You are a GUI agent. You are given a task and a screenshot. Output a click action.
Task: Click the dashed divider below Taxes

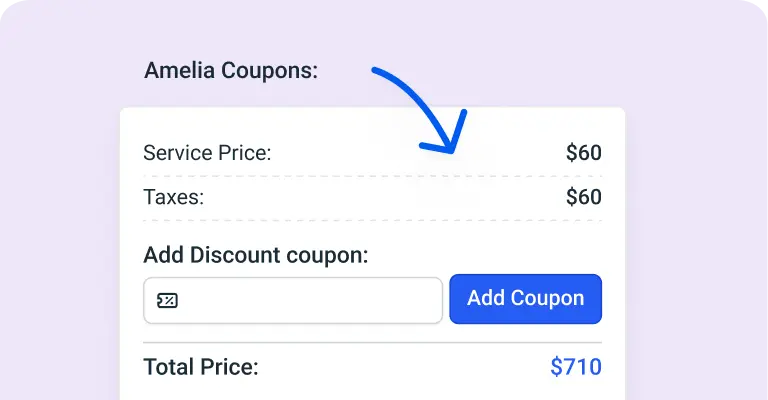point(373,220)
